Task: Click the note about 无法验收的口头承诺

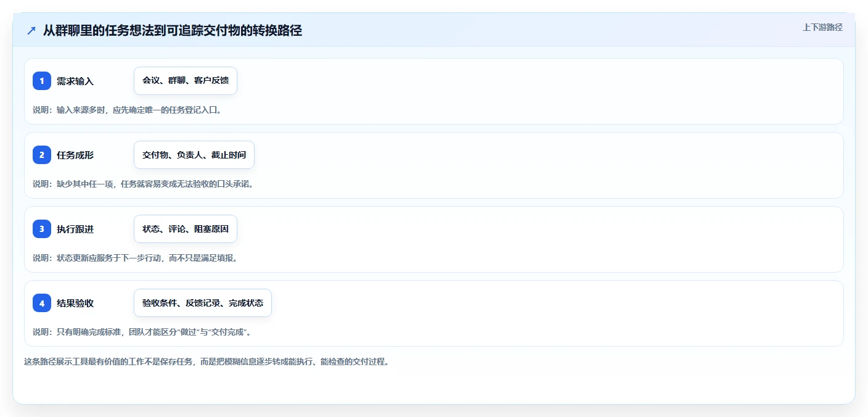Action: 143,184
